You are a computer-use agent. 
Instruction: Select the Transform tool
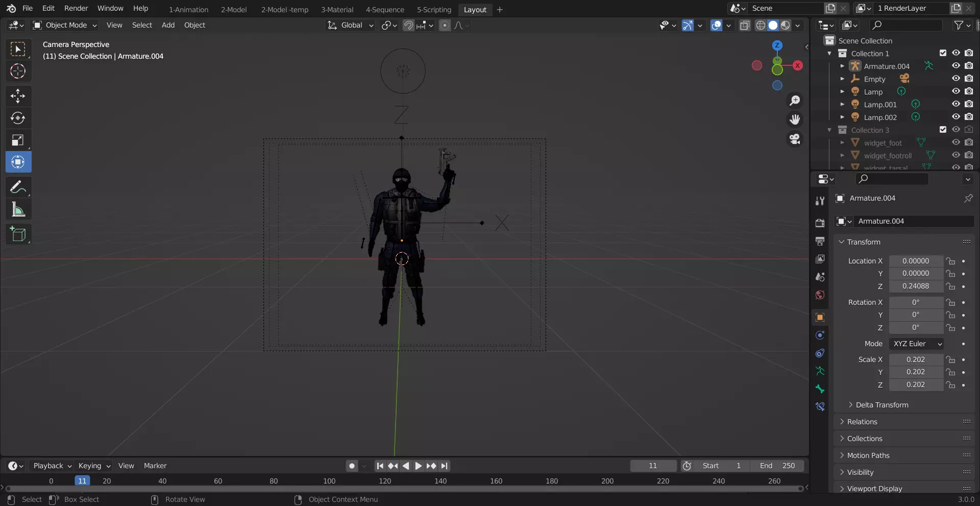point(18,162)
